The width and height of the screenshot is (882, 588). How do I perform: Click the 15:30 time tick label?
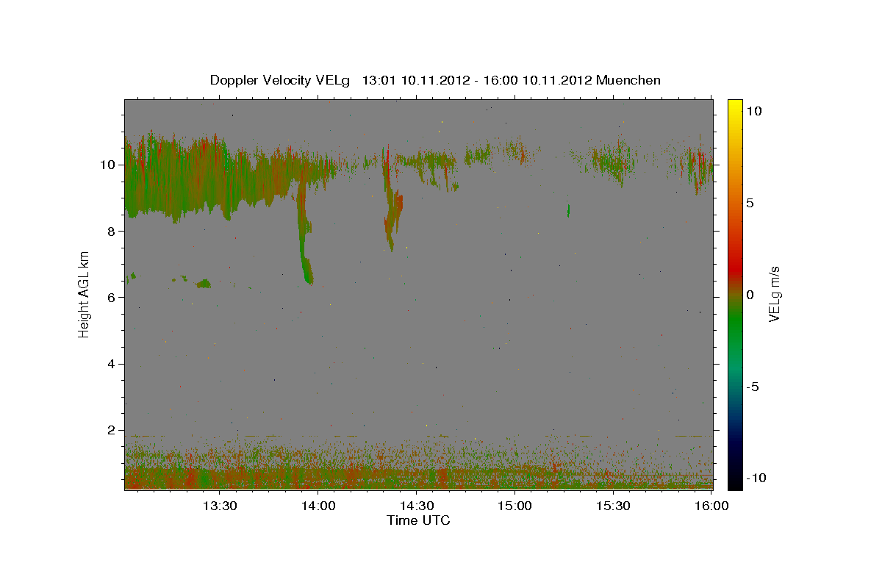613,506
